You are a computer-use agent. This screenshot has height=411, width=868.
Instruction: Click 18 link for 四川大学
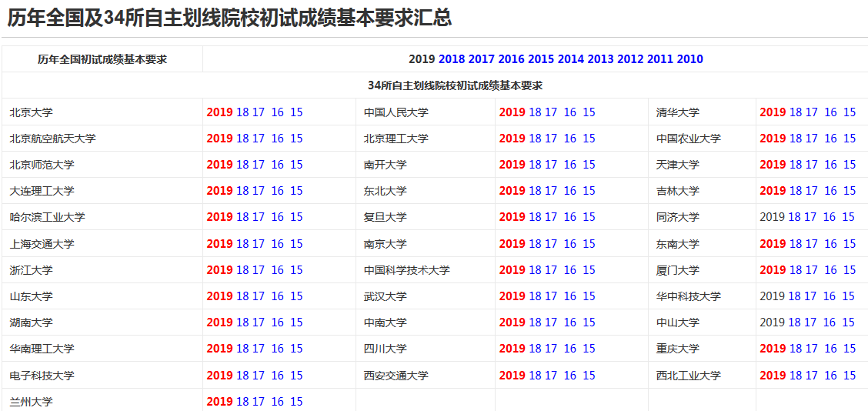[536, 349]
